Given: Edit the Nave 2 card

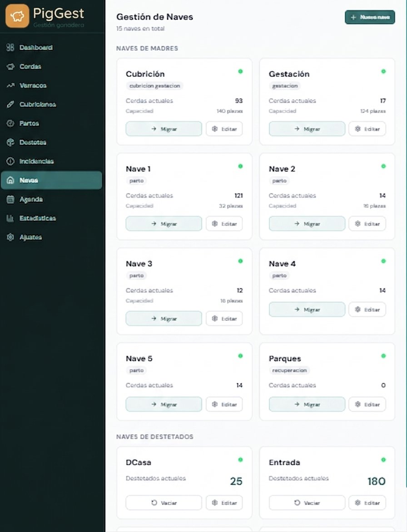Looking at the screenshot, I should (x=367, y=224).
